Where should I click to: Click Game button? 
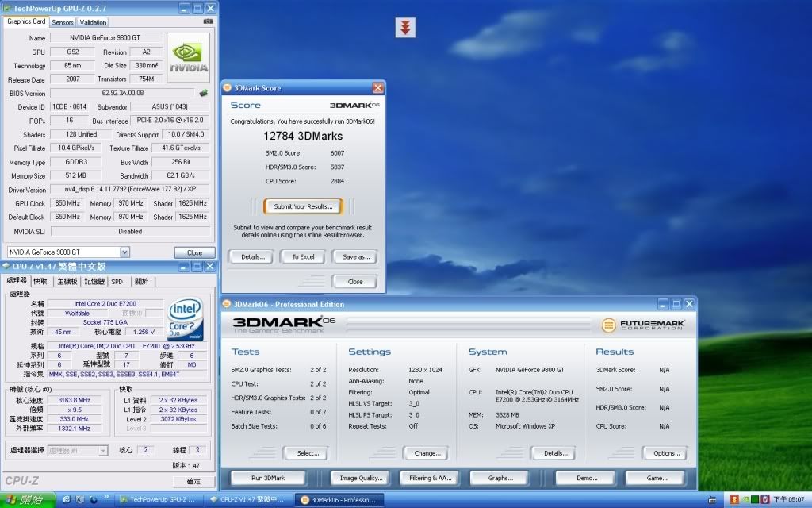[656, 478]
